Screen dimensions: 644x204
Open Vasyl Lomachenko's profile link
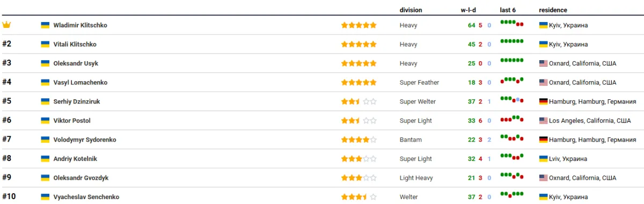point(80,83)
